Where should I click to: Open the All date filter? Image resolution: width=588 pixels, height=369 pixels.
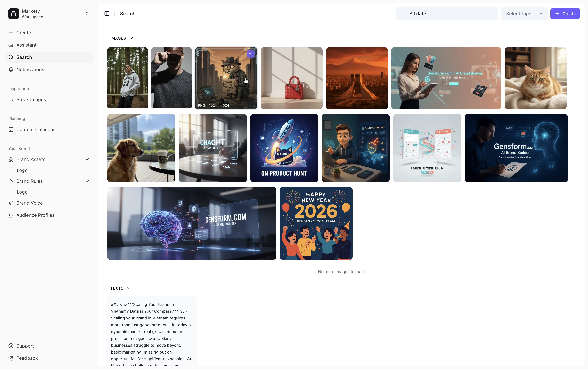pyautogui.click(x=447, y=14)
